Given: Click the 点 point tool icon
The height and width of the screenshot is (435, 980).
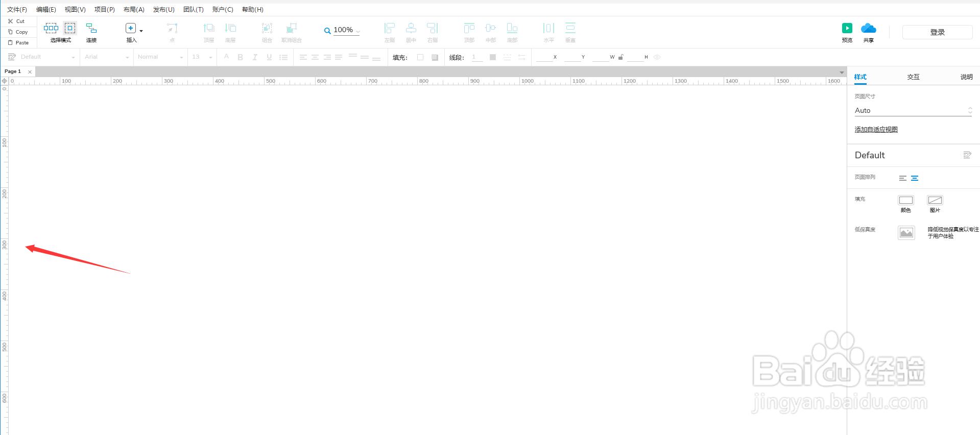Looking at the screenshot, I should 172,28.
